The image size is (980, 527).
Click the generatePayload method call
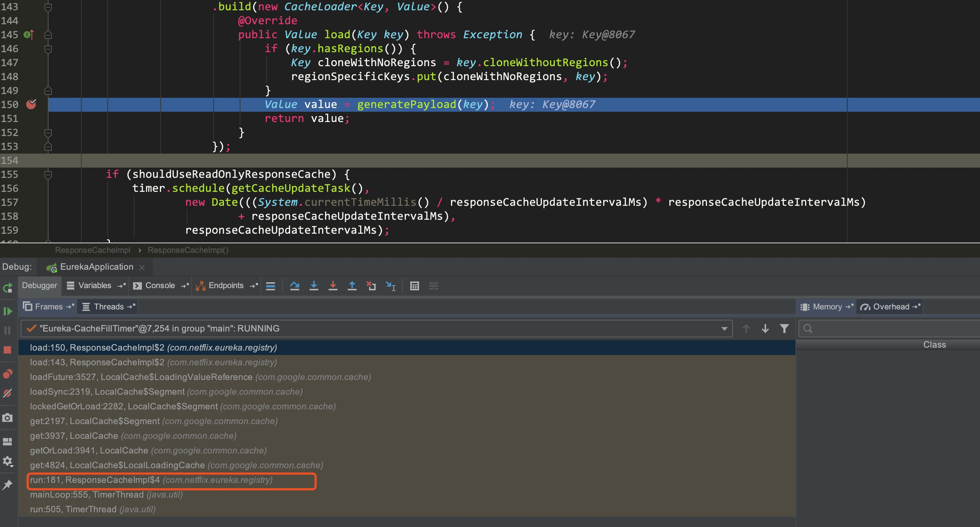[x=406, y=105]
